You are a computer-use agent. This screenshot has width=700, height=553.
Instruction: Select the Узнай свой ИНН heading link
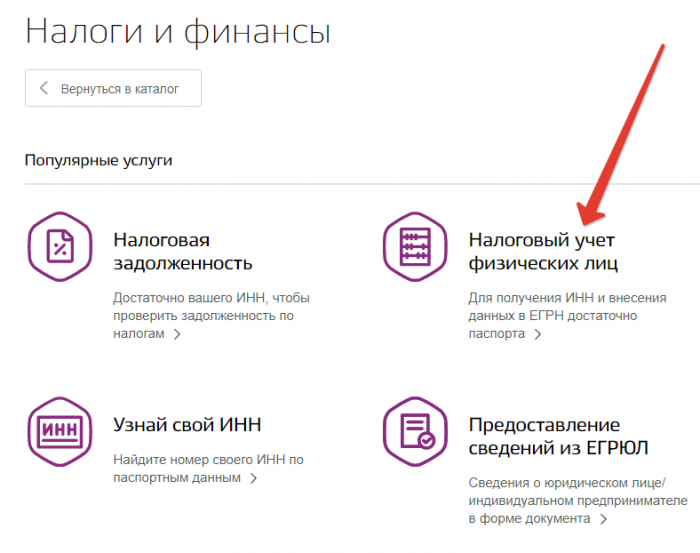click(187, 425)
